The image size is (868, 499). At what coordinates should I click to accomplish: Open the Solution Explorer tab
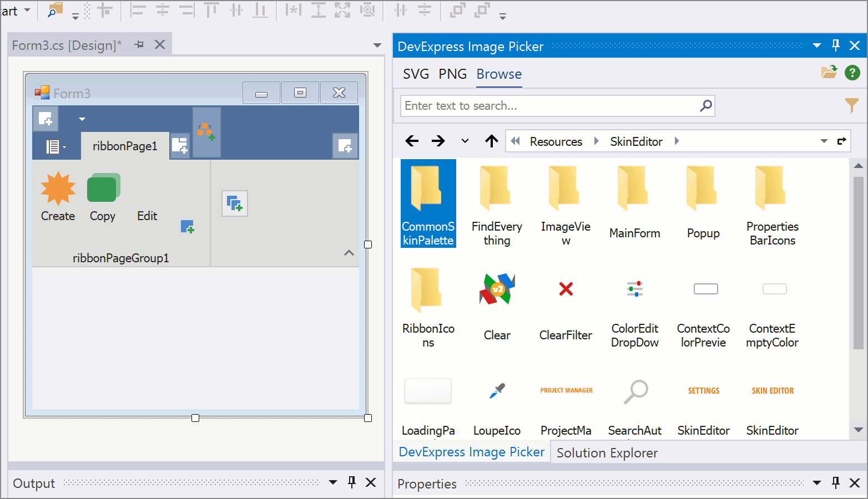(x=607, y=452)
